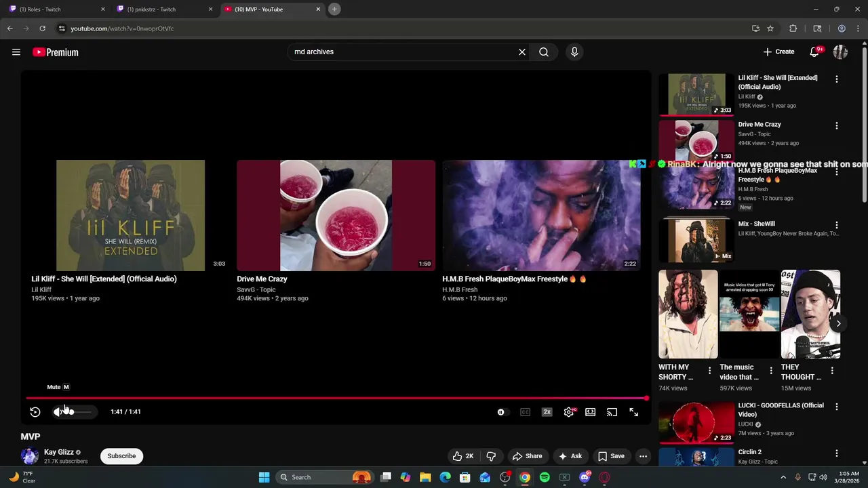Open YouTube notifications bell
Viewport: 868px width, 488px height.
click(x=815, y=52)
